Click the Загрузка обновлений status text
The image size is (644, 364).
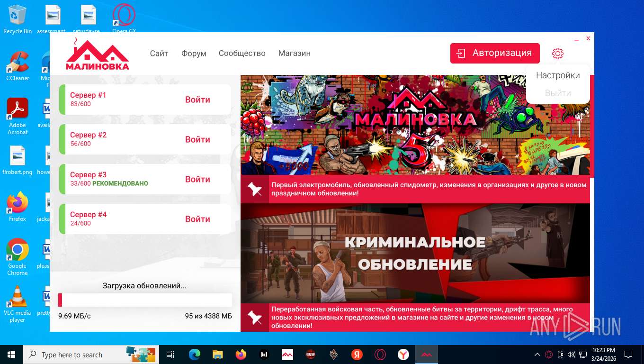click(x=144, y=286)
